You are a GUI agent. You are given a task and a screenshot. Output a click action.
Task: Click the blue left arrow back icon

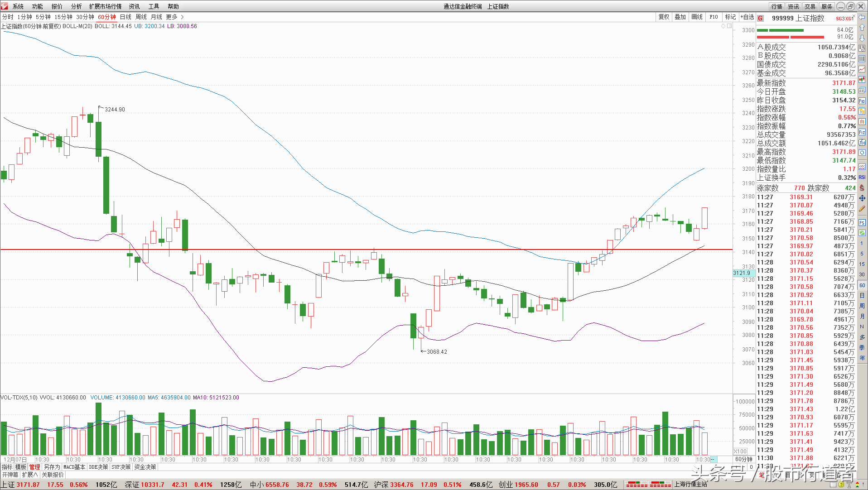click(x=862, y=17)
